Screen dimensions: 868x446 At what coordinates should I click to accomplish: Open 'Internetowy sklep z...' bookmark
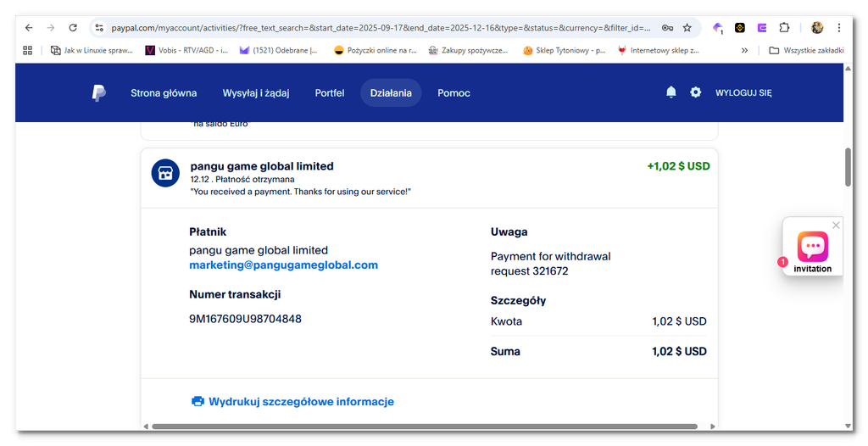point(658,50)
